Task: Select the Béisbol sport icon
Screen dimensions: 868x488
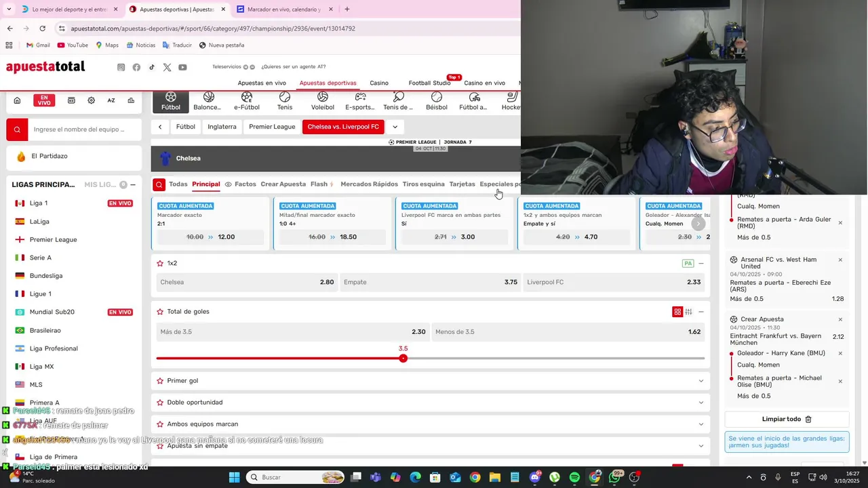Action: click(x=437, y=102)
